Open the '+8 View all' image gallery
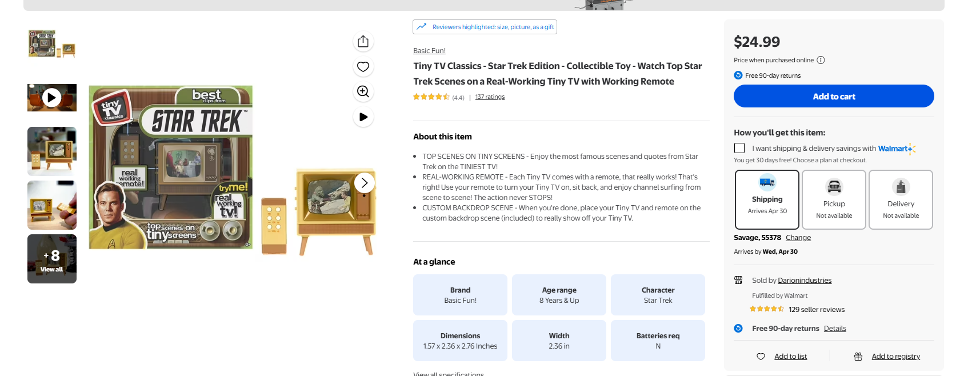The image size is (980, 376). point(52,259)
